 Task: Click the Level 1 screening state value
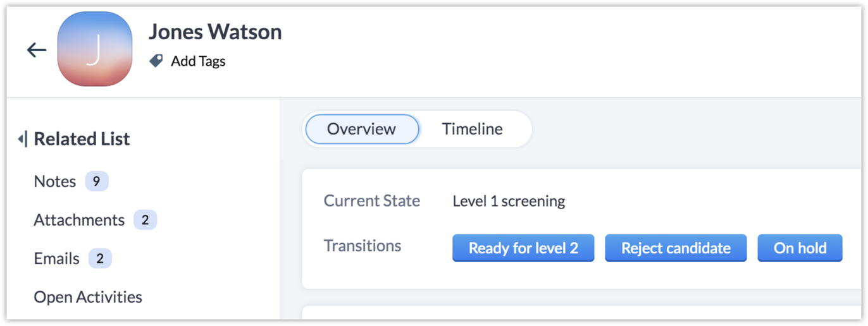(509, 202)
